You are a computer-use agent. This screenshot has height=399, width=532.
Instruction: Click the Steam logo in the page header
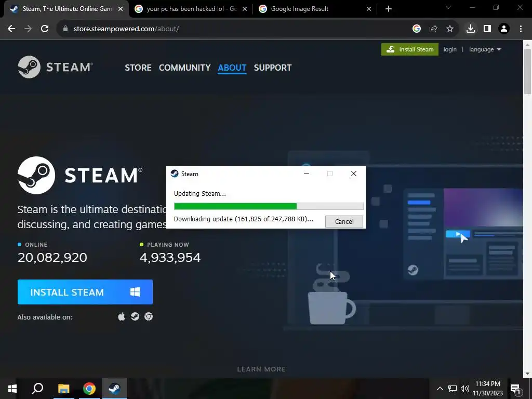coord(55,67)
